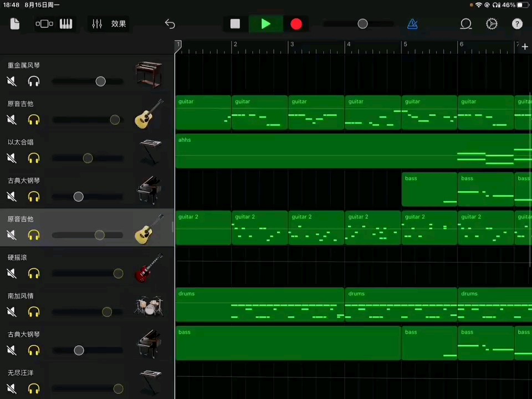Select the 南加风情 drum kit icon
Image resolution: width=532 pixels, height=399 pixels.
pyautogui.click(x=149, y=305)
